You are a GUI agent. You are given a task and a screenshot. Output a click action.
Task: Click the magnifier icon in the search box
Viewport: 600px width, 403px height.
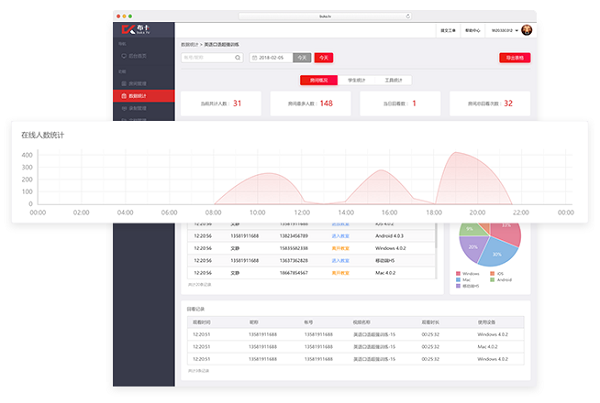(x=237, y=58)
